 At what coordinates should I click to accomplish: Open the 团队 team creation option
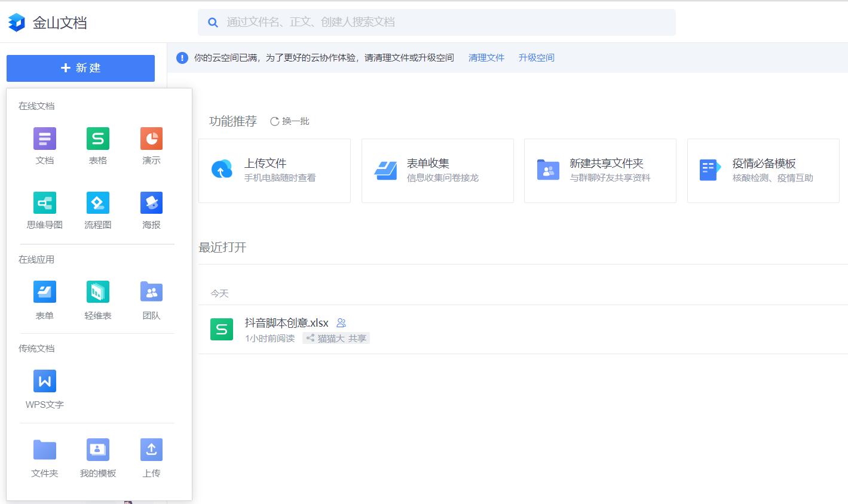pos(151,299)
